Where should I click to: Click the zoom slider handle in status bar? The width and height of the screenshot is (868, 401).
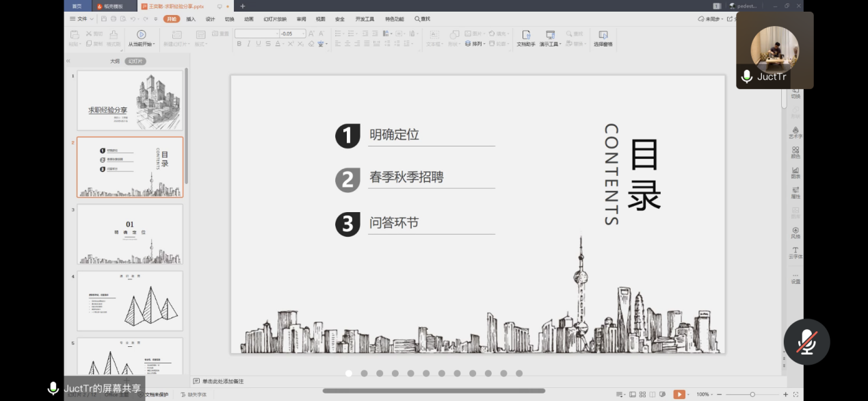click(752, 394)
